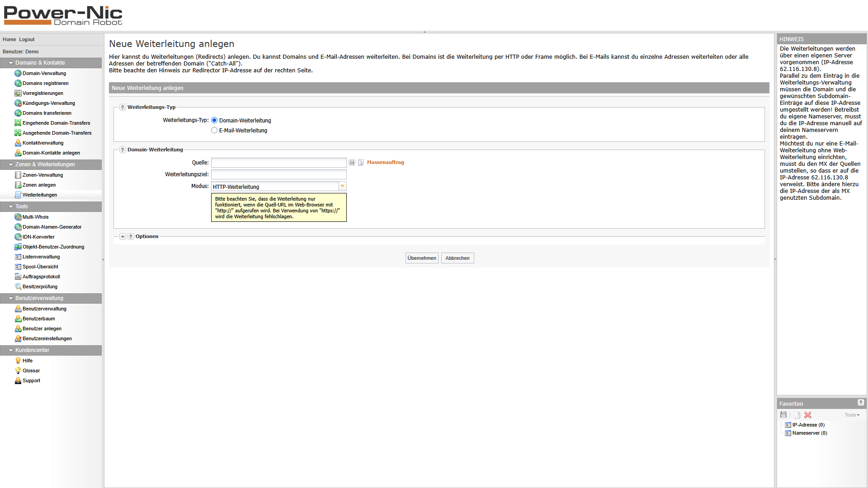Click the Übernehmen button
This screenshot has width=868, height=488.
[421, 258]
